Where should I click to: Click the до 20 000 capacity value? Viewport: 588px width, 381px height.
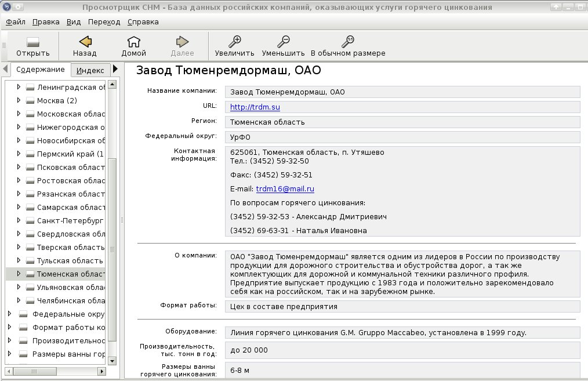(249, 350)
